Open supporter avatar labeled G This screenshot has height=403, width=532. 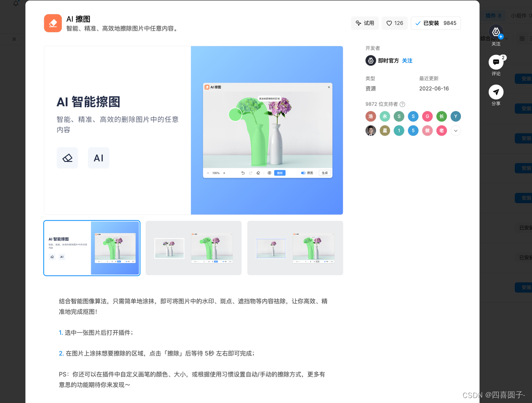[427, 116]
